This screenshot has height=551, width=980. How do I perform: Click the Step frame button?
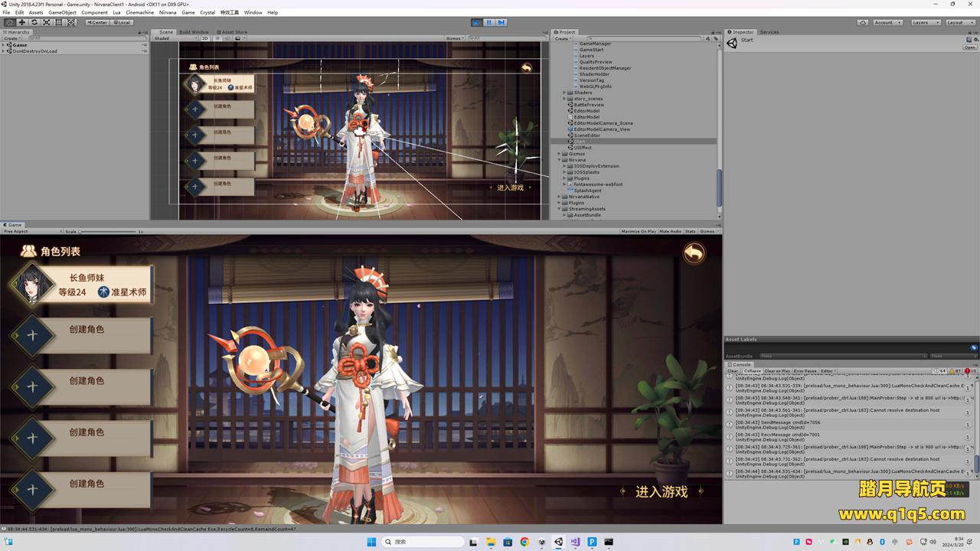click(501, 22)
